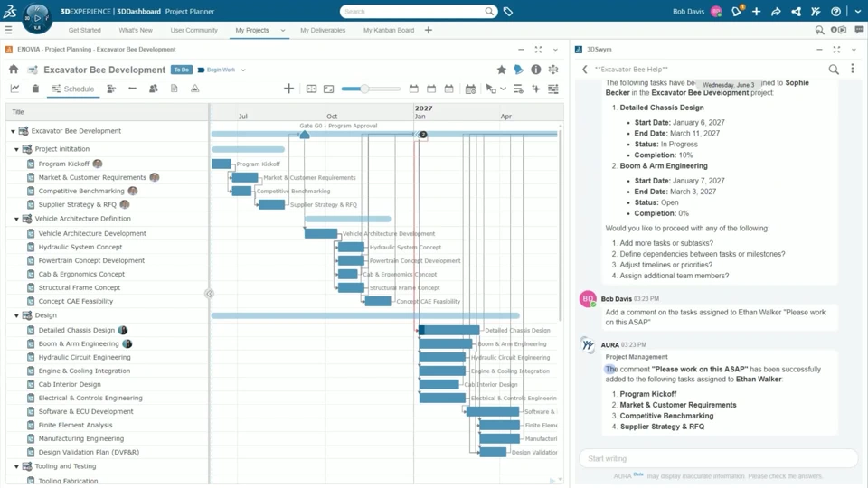Open notifications bell in top bar
This screenshot has height=488, width=868.
click(736, 11)
